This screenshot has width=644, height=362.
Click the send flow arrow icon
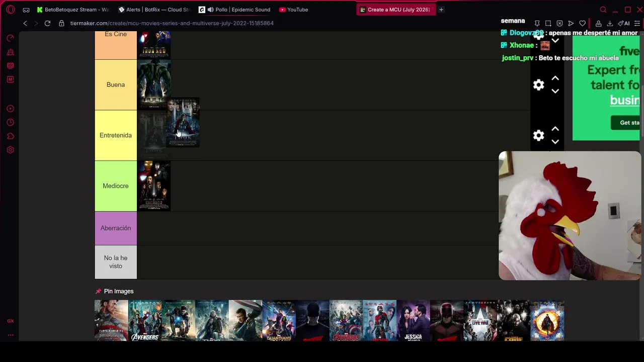pyautogui.click(x=571, y=23)
